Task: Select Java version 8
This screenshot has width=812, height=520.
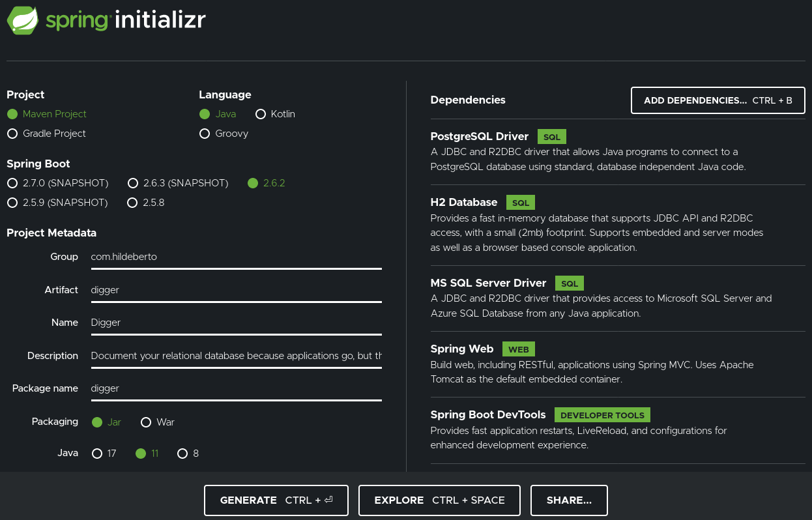Action: tap(188, 454)
